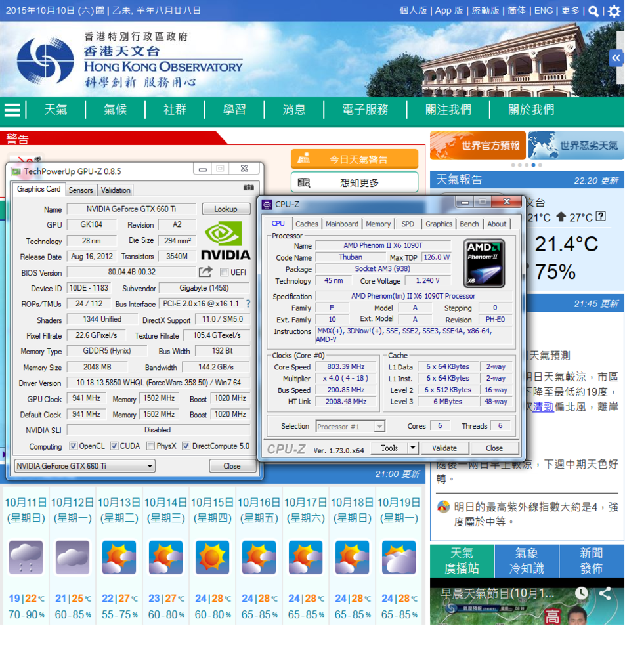Click the 想知更多 button
This screenshot has height=672, width=625.
(x=355, y=182)
